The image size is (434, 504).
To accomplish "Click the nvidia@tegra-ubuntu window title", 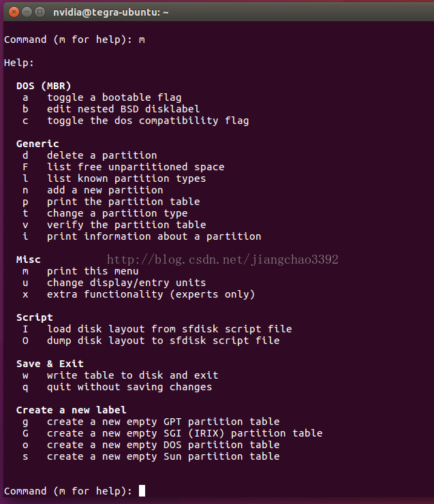I will click(x=110, y=12).
